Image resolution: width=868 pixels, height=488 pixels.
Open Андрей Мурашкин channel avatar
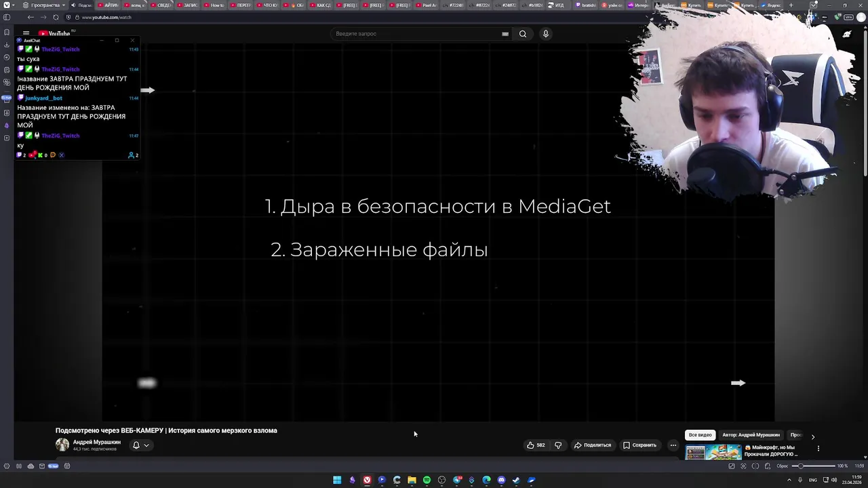point(62,445)
